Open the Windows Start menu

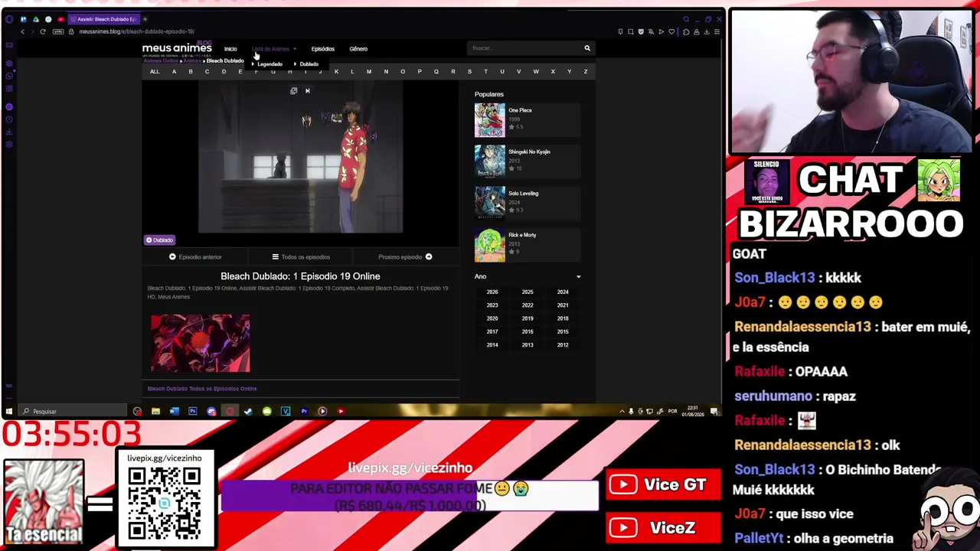[9, 411]
